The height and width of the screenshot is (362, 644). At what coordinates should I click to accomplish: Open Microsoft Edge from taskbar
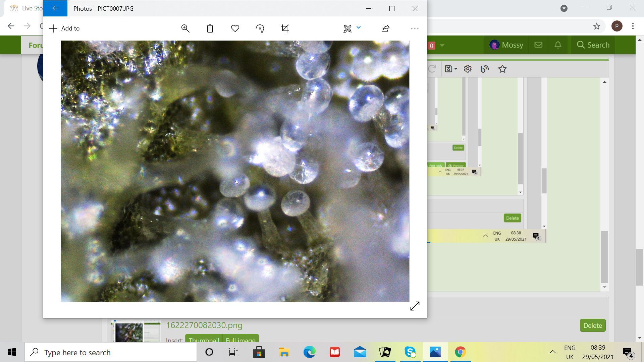click(309, 352)
